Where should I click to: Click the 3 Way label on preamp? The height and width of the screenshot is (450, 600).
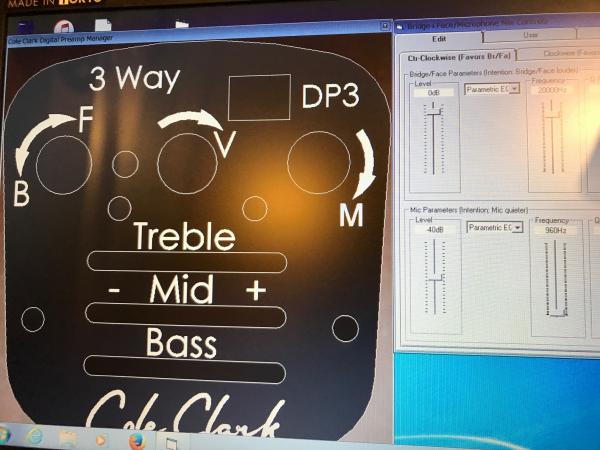135,78
